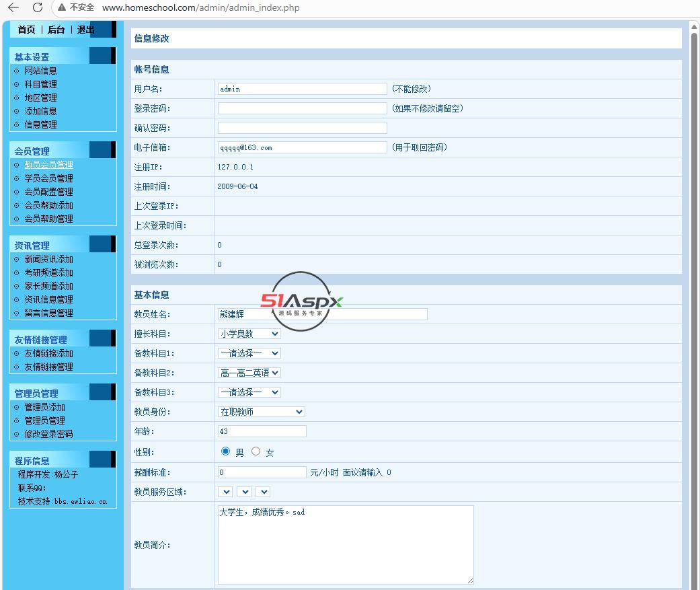Image resolution: width=700 pixels, height=590 pixels.
Task: Open the 备教科目2 dropdown showing 高一高二英语
Action: (249, 373)
